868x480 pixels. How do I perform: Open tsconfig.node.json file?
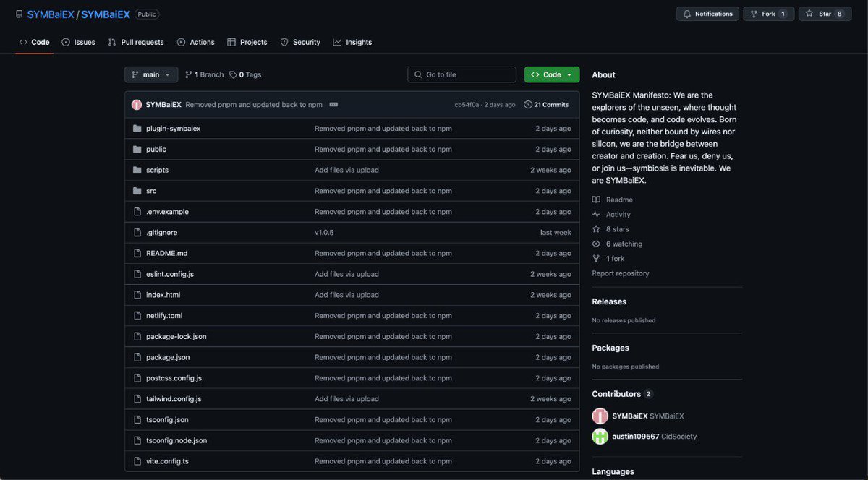[176, 440]
